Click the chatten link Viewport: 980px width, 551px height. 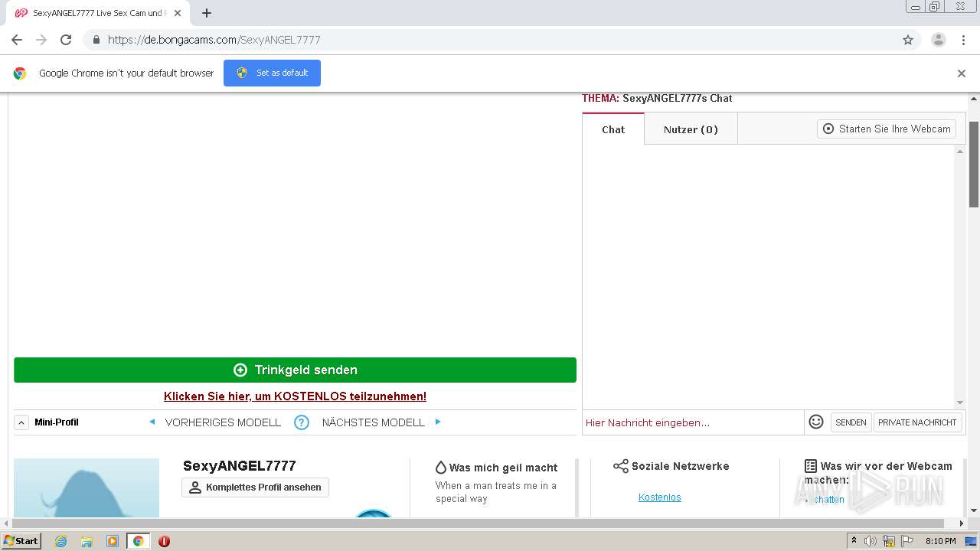click(x=829, y=500)
